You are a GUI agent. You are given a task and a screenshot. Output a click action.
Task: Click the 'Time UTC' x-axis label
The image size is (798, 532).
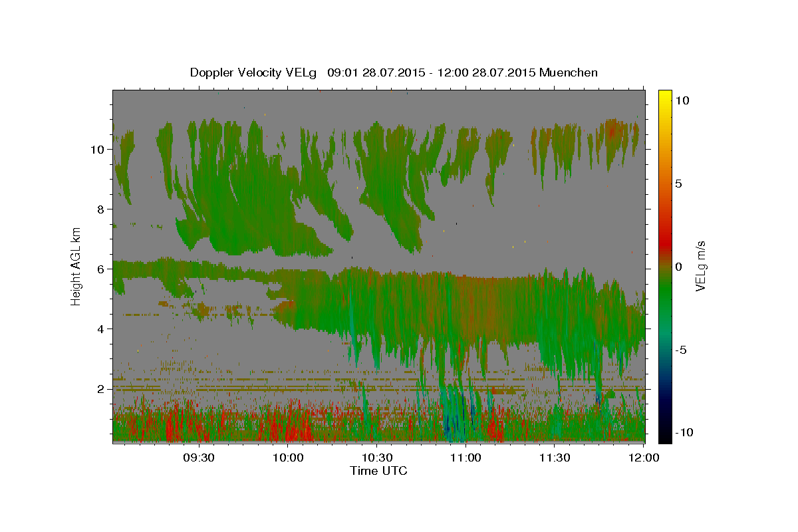[x=378, y=471]
